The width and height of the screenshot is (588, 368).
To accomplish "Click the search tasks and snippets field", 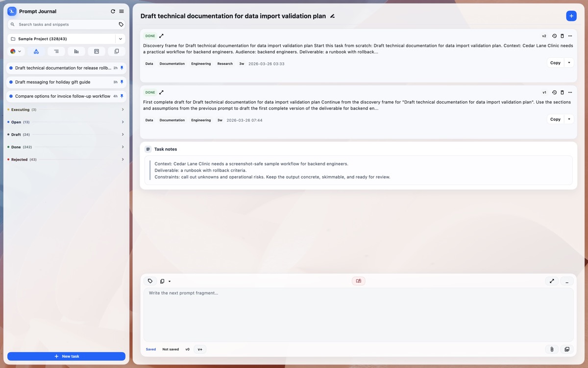I will coord(66,24).
